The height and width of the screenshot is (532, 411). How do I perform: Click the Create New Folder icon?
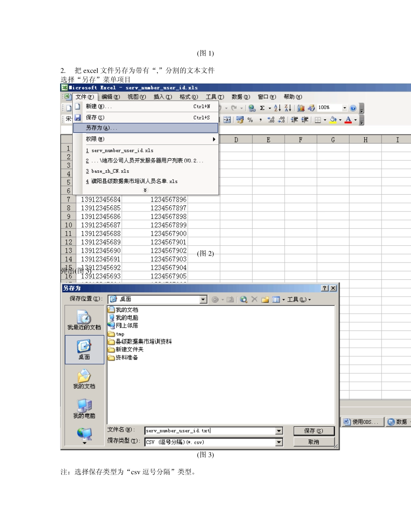(265, 299)
